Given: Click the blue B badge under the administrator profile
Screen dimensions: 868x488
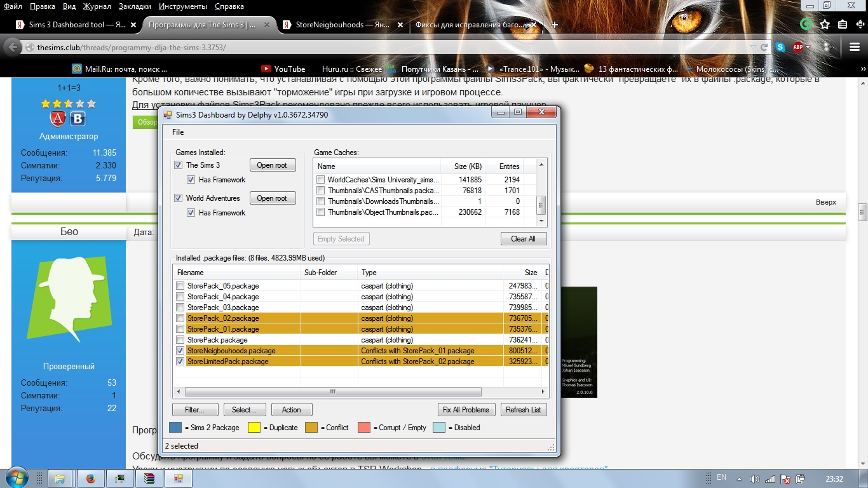Looking at the screenshot, I should tap(78, 118).
